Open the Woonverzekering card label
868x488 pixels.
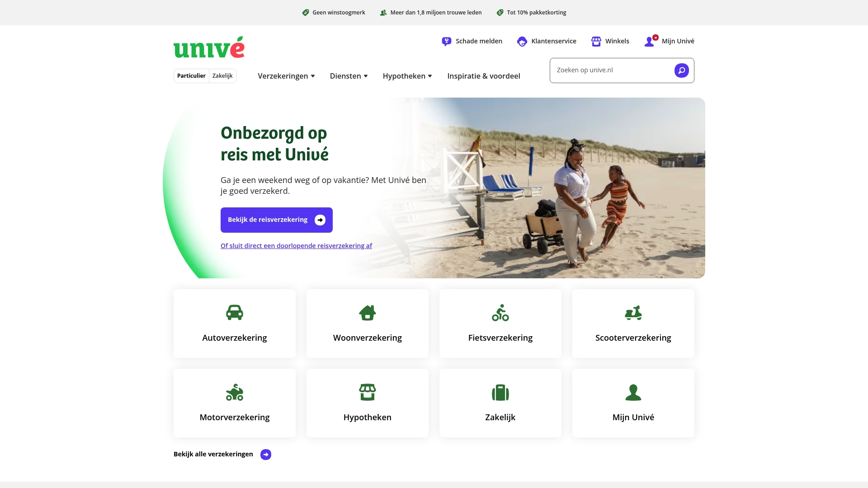click(368, 338)
